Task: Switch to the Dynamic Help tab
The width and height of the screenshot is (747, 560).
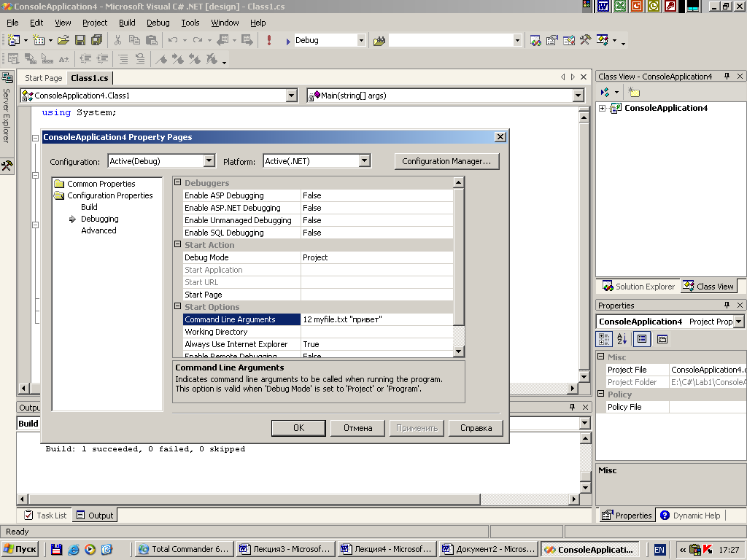Action: [x=690, y=516]
